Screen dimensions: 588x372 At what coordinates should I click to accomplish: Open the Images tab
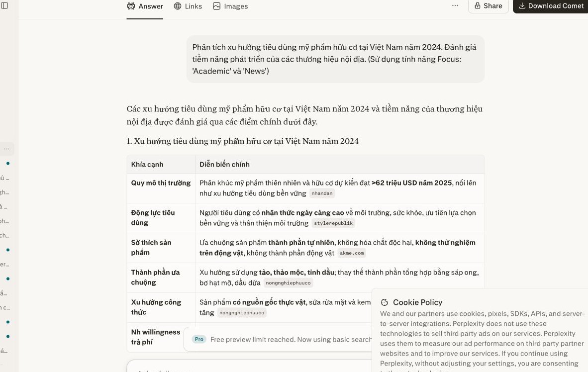point(230,6)
